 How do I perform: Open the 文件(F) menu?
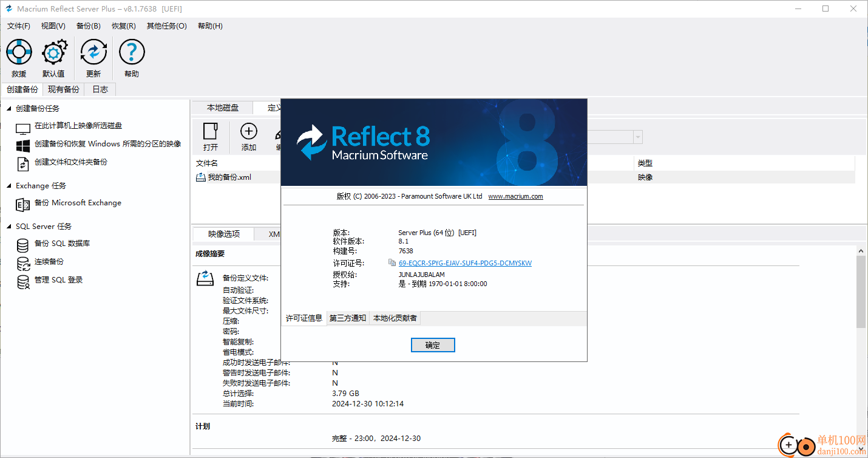coord(19,26)
